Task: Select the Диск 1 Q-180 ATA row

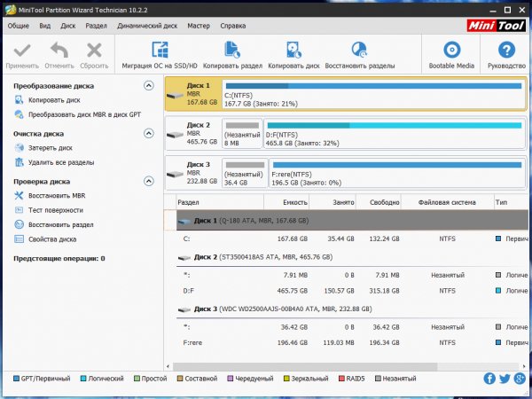Action: point(352,221)
